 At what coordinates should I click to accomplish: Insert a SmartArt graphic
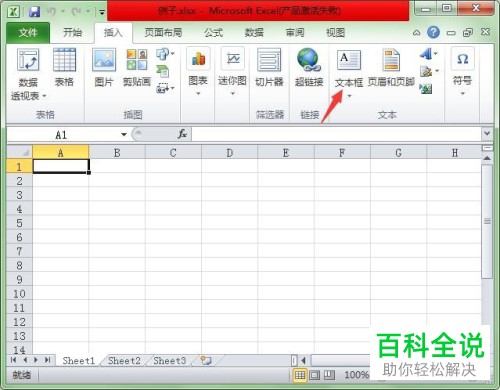point(163,71)
